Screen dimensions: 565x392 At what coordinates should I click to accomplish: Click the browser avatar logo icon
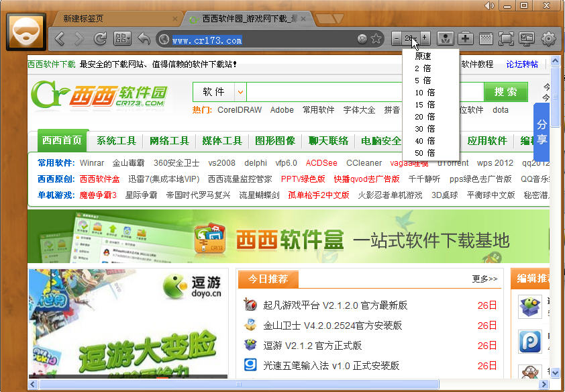(26, 32)
